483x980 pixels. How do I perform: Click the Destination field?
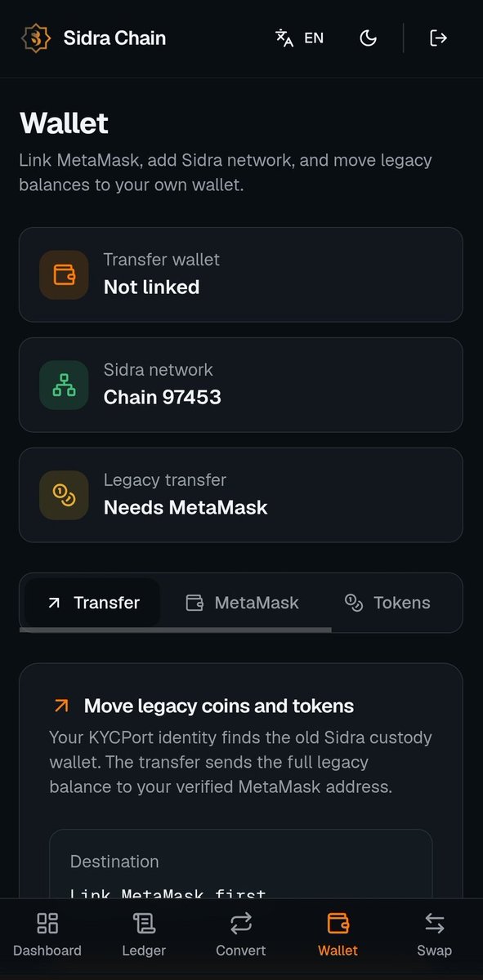point(241,866)
